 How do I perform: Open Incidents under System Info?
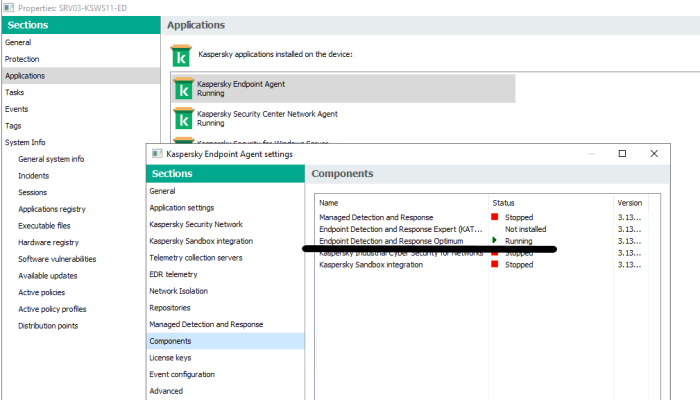click(33, 176)
